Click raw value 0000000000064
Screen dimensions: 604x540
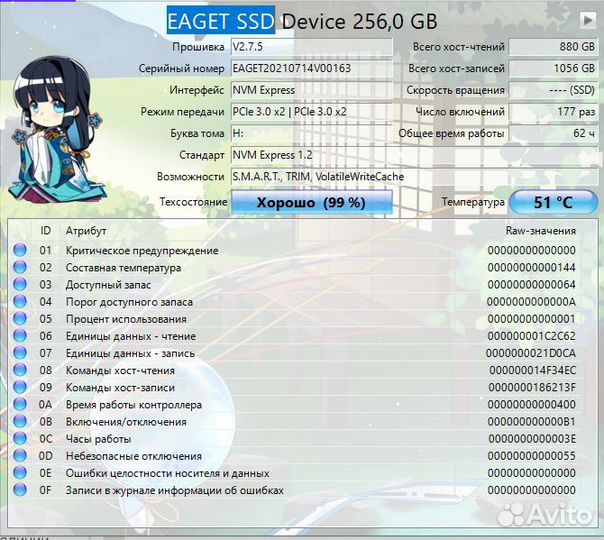pos(532,285)
